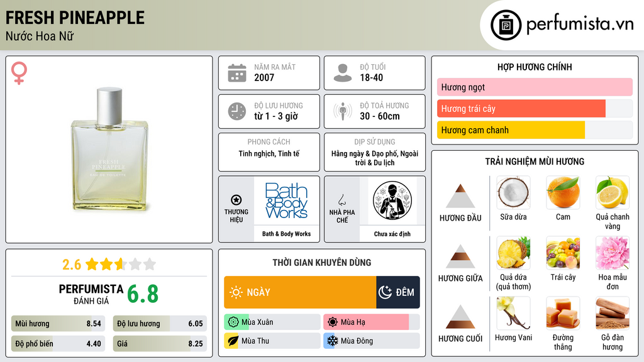The width and height of the screenshot is (644, 362).
Task: Click the green flower icon for Mùa Xuân
Action: tap(233, 322)
